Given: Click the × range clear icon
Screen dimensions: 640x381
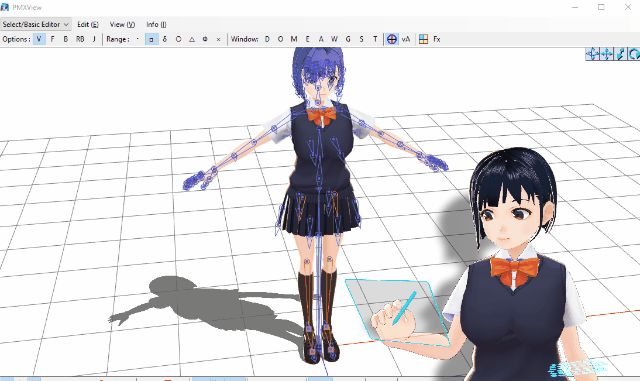Looking at the screenshot, I should (219, 39).
